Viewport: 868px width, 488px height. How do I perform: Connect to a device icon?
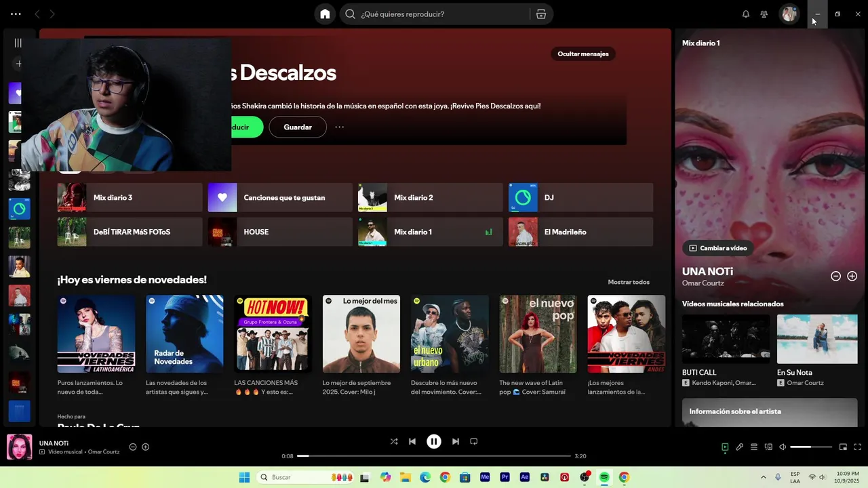tap(768, 447)
